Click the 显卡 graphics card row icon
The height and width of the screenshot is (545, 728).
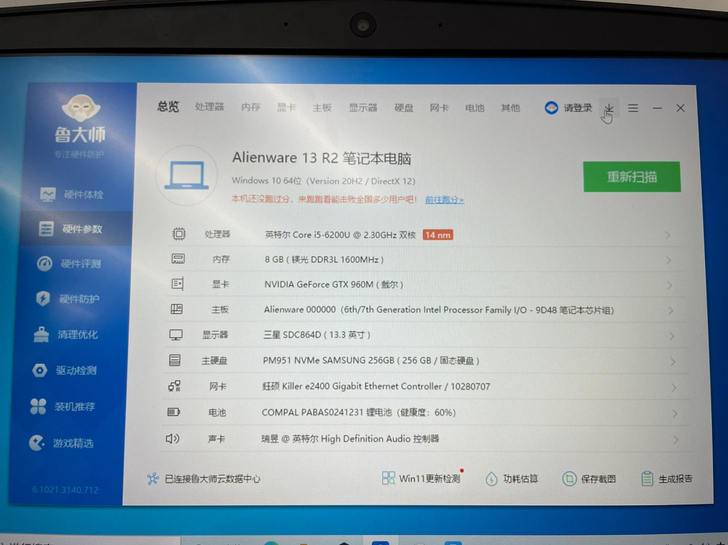177,283
